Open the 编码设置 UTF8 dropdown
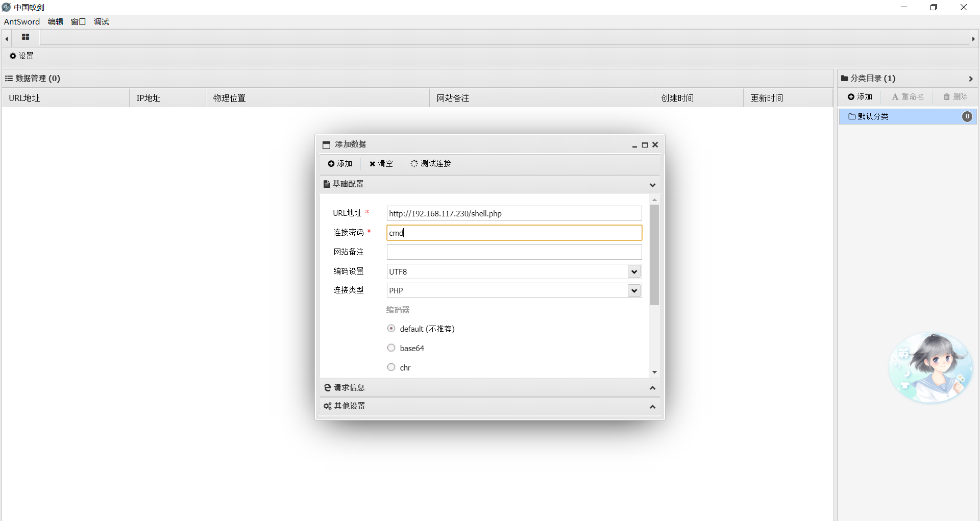This screenshot has height=521, width=980. point(634,271)
